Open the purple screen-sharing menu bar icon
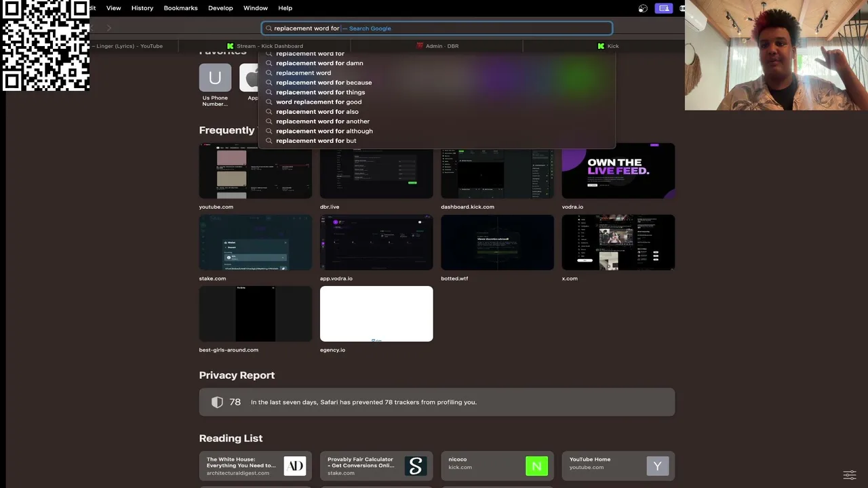868x488 pixels. click(x=664, y=8)
